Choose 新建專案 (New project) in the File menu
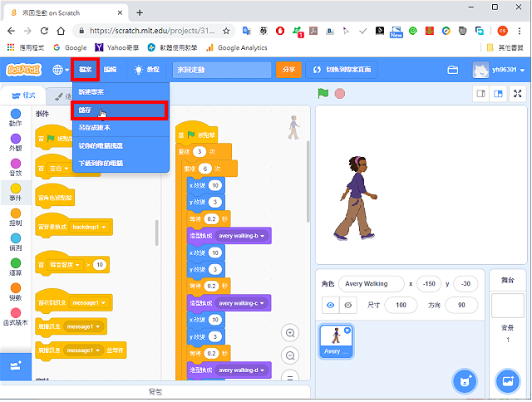The height and width of the screenshot is (402, 532). pos(121,92)
